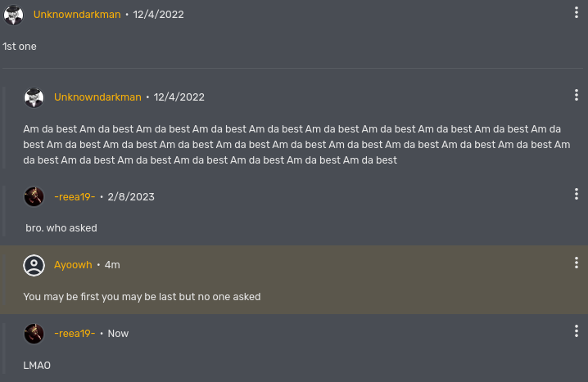Open Unknowndarkman username link above "1st one"
Viewport: 588px width, 382px height.
[x=77, y=15]
